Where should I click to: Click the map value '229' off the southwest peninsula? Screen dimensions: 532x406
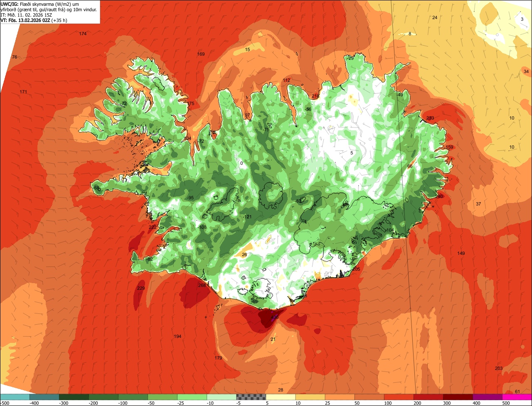tap(141, 288)
